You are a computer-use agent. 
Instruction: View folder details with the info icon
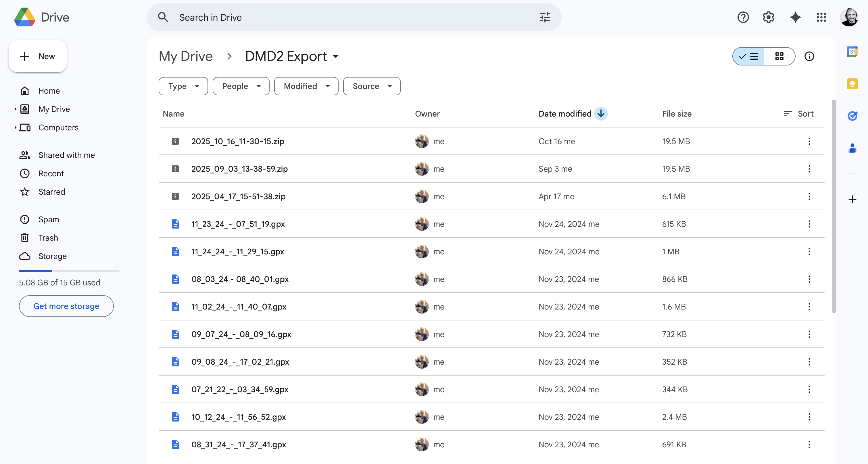pyautogui.click(x=809, y=56)
